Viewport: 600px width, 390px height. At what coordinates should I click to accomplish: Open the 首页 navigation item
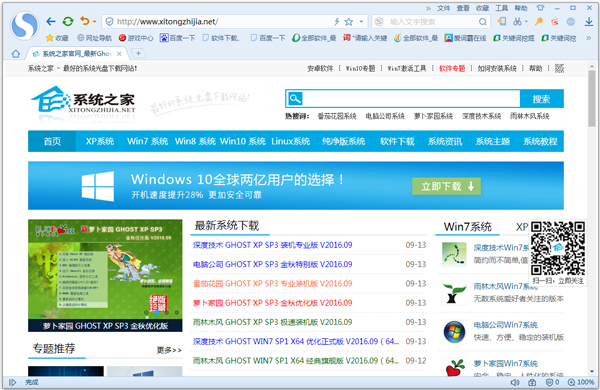coord(52,141)
